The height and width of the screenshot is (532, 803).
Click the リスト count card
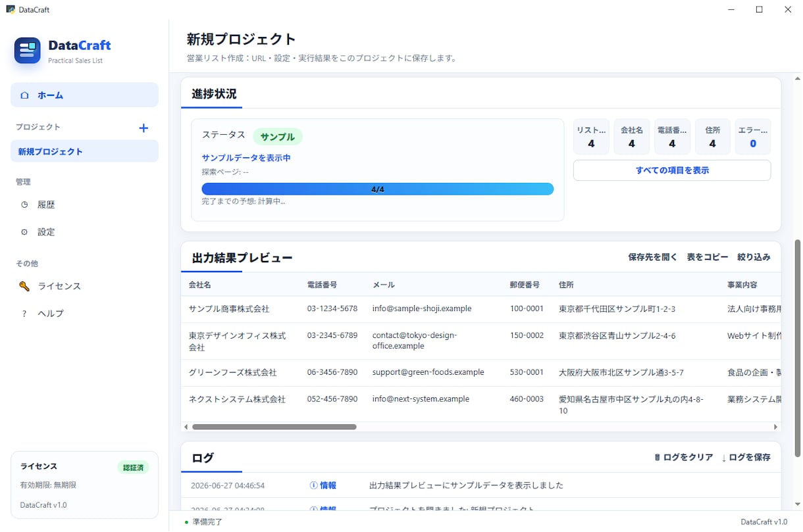coord(591,137)
